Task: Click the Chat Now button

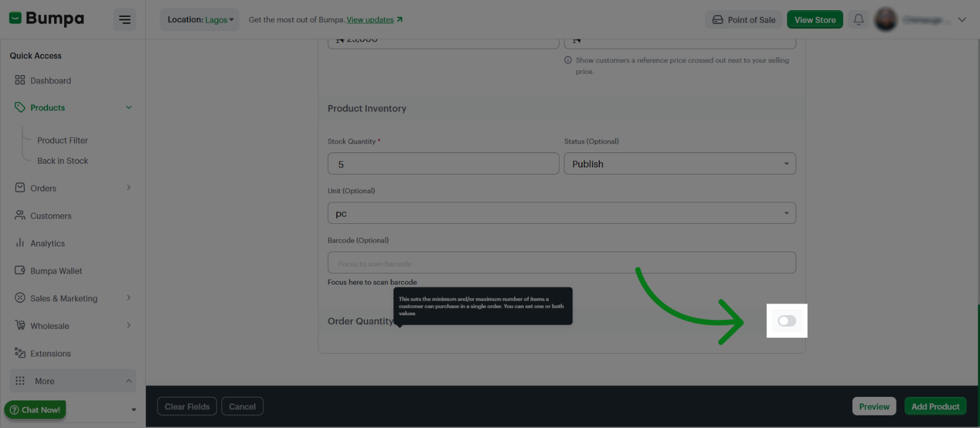Action: point(35,410)
